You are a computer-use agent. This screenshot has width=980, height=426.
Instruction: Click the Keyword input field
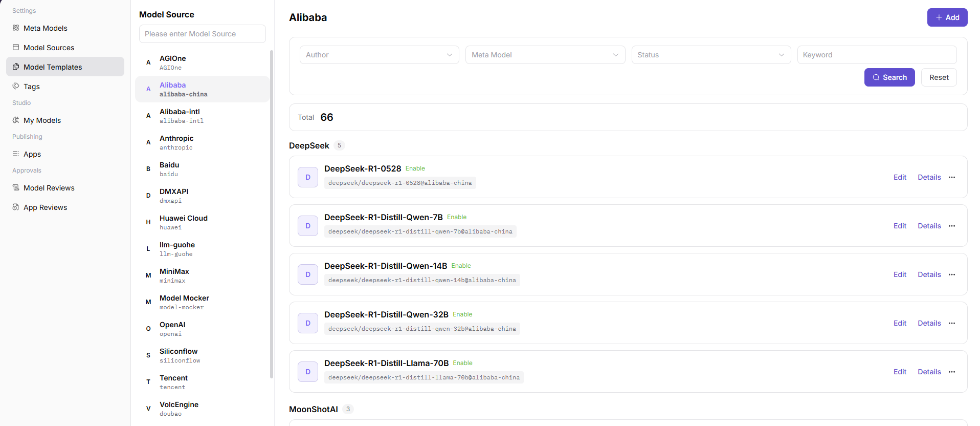pos(877,55)
